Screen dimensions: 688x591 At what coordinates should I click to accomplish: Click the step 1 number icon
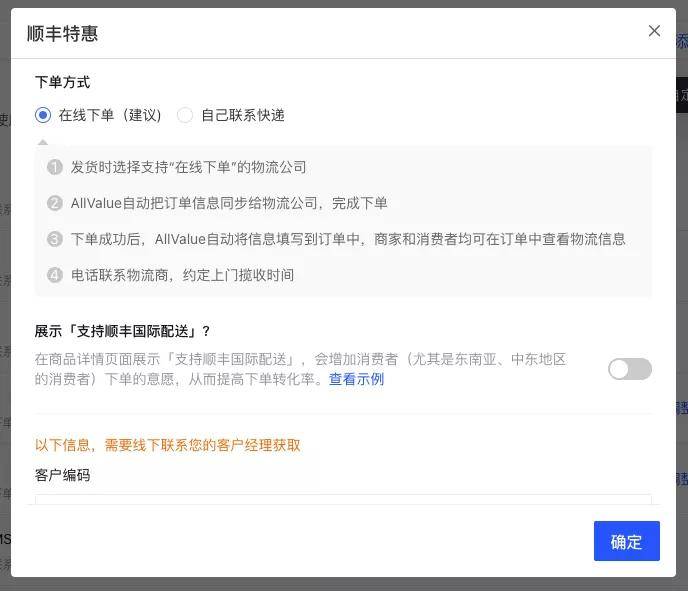point(55,167)
